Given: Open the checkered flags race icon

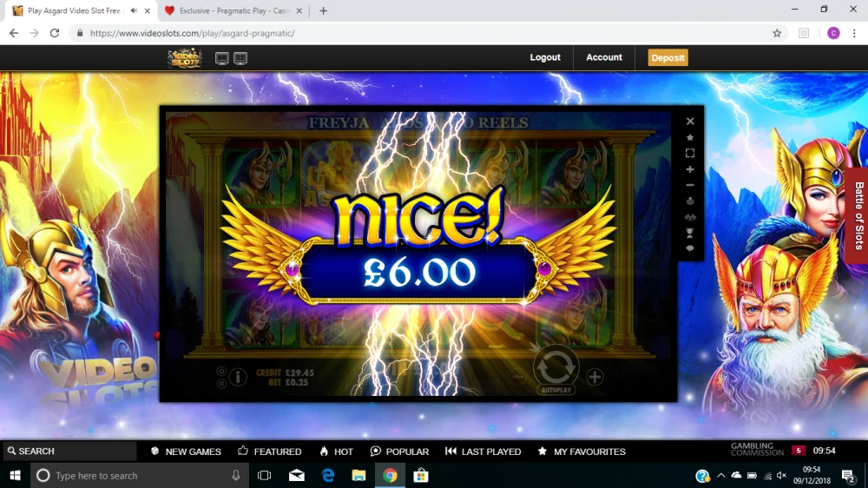Looking at the screenshot, I should 690,217.
